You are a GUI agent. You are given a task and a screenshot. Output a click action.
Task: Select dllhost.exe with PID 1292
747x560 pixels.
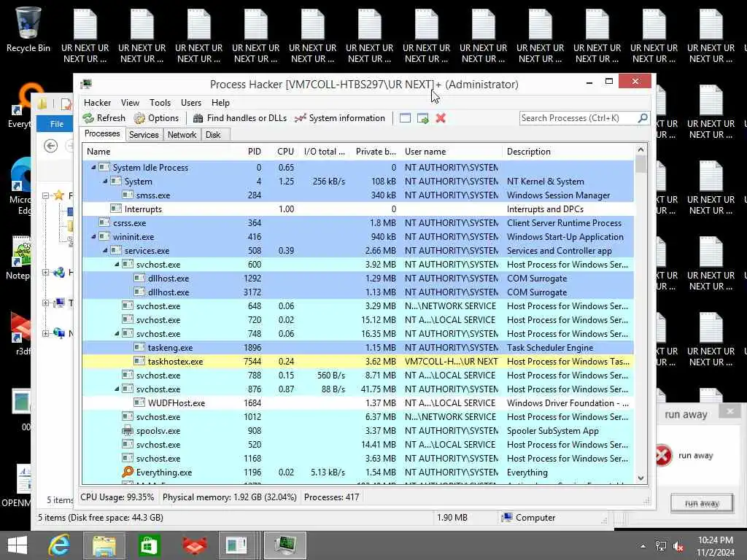pos(358,278)
